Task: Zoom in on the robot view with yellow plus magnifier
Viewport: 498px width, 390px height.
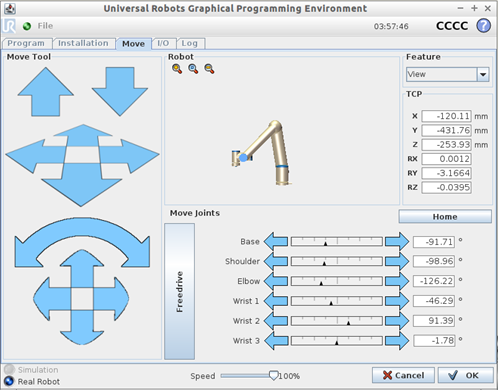Action: 177,69
